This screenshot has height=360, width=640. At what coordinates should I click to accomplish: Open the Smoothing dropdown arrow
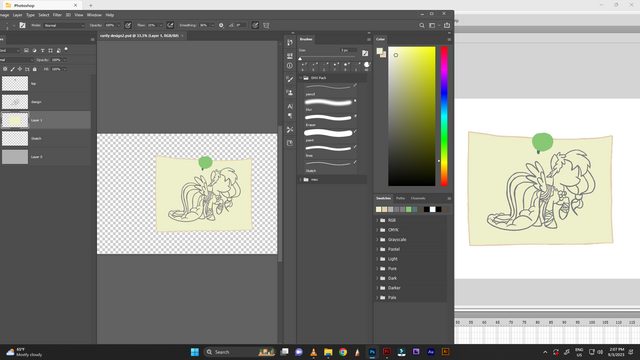[x=212, y=25]
